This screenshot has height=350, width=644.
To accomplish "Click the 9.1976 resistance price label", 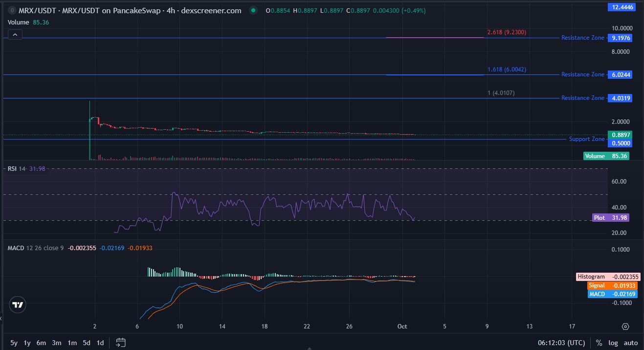I will coord(619,38).
